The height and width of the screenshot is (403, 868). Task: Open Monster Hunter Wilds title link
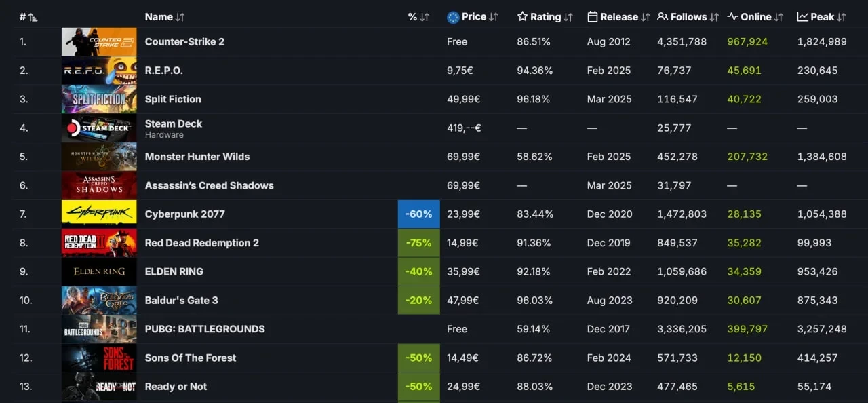point(197,157)
